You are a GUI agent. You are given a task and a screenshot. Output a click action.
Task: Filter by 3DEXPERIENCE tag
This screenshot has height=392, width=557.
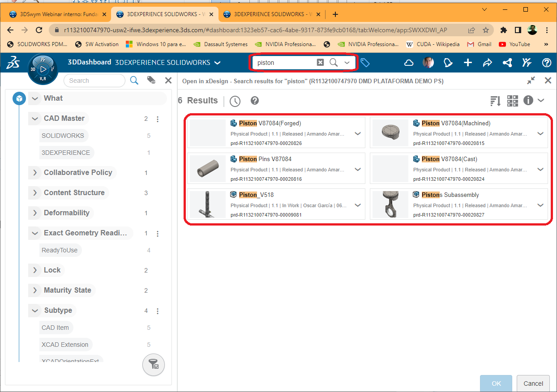[66, 153]
